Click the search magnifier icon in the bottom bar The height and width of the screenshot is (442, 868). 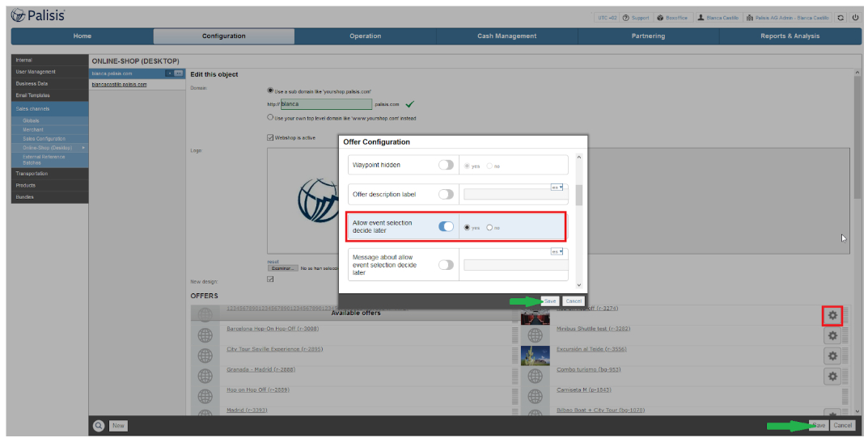[99, 425]
